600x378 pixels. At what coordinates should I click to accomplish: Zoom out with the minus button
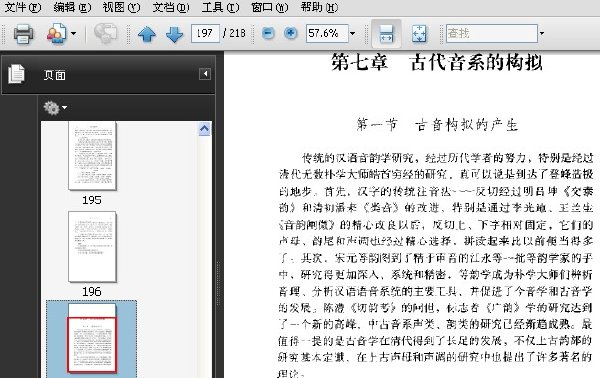click(268, 33)
